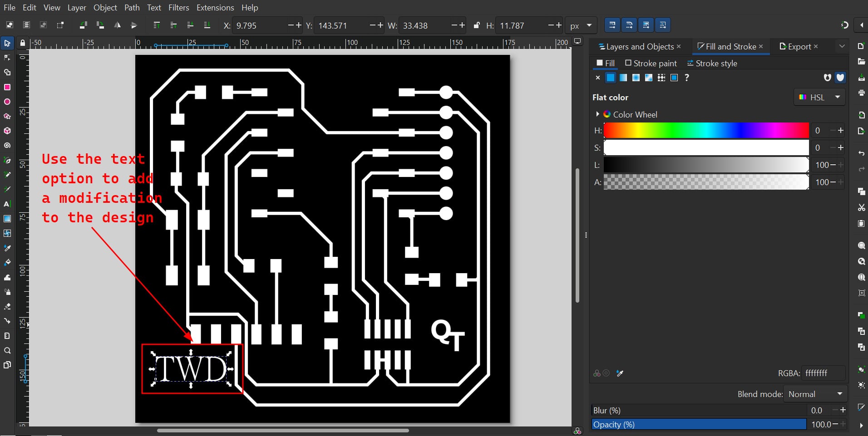Close the Fill and Stroke tab

pyautogui.click(x=761, y=46)
